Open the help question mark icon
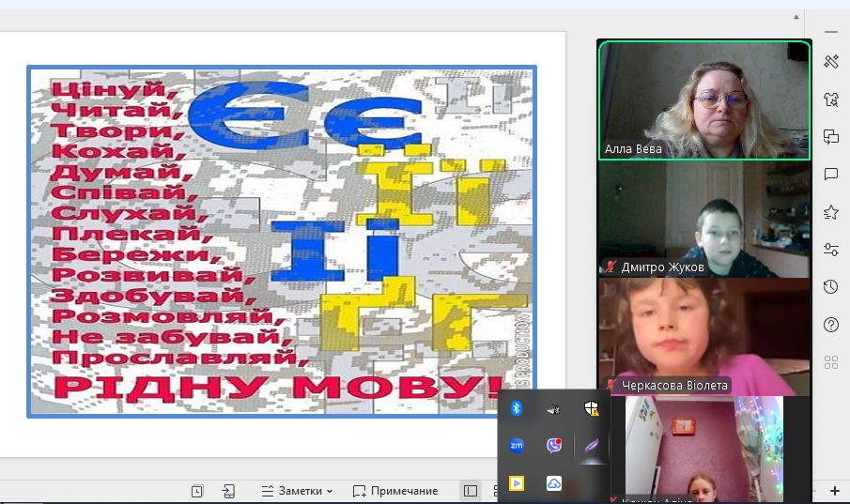 [x=830, y=325]
